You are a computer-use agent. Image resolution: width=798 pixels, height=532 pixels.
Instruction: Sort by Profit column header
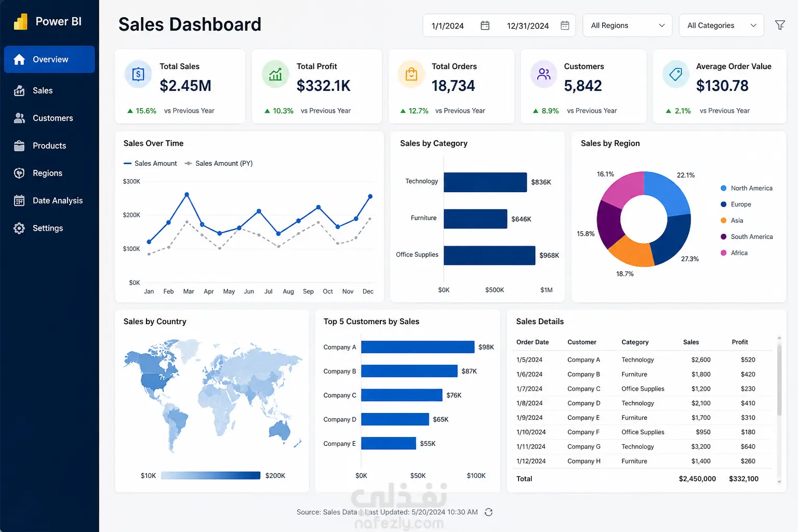pyautogui.click(x=740, y=342)
